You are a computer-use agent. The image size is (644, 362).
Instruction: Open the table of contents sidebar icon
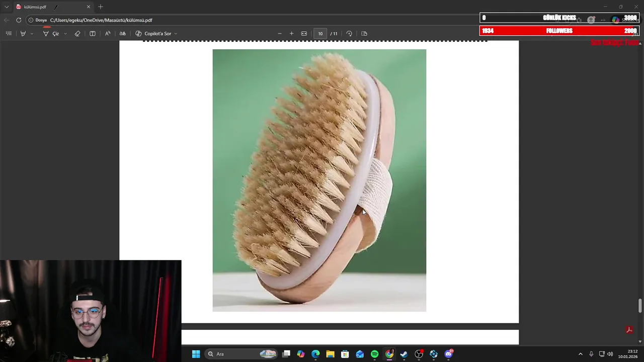9,34
